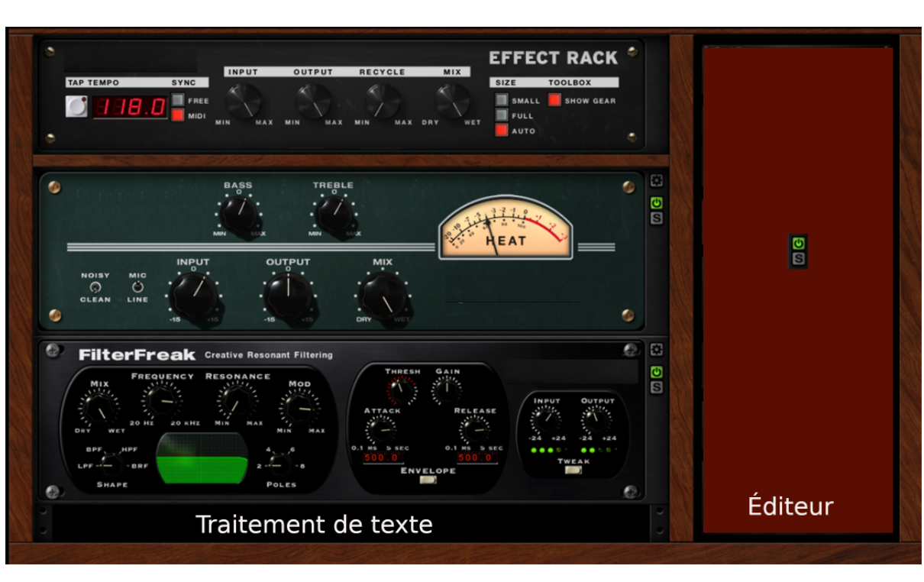This screenshot has width=924, height=582.
Task: Click the RECYCLE knob
Action: click(x=383, y=100)
